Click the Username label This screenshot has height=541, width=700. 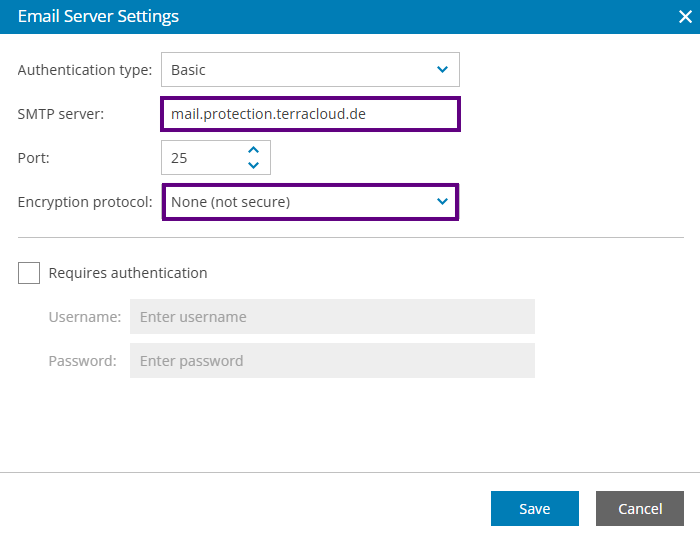(x=85, y=317)
